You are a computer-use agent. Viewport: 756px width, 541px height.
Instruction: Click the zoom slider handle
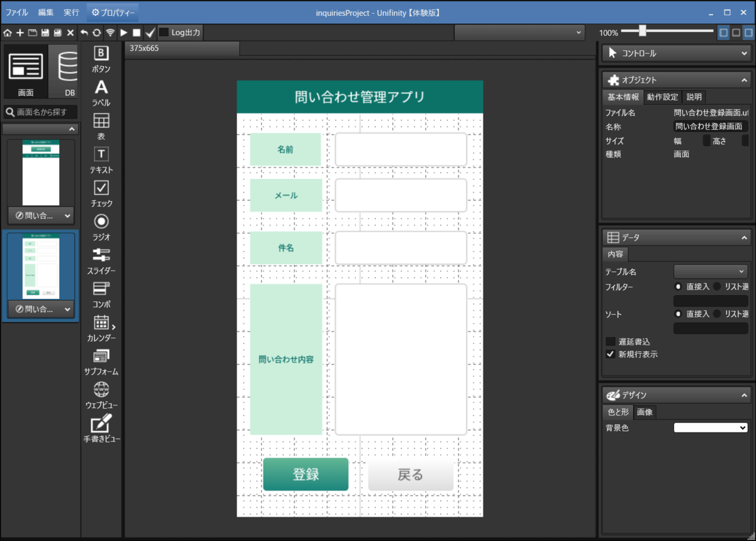pos(642,31)
